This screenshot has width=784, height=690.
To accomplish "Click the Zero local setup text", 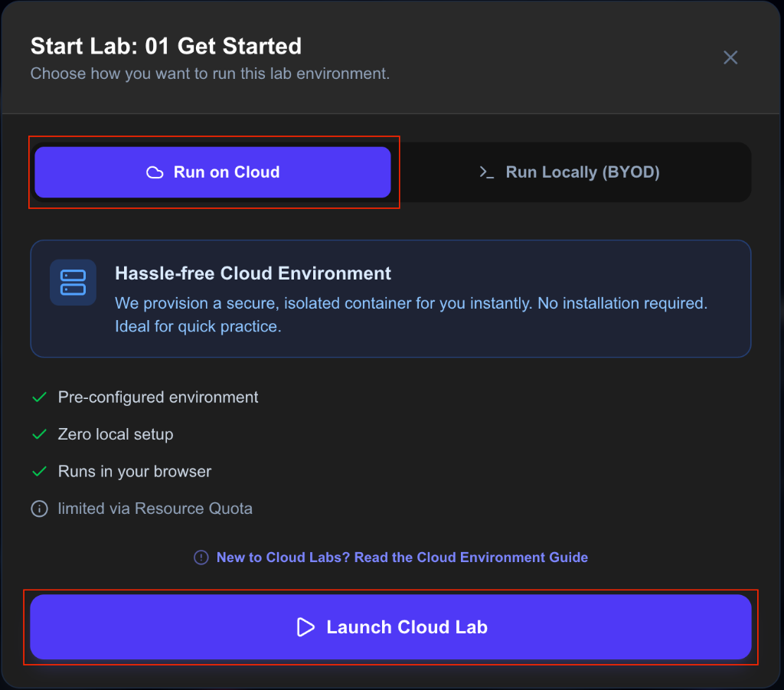I will 116,434.
